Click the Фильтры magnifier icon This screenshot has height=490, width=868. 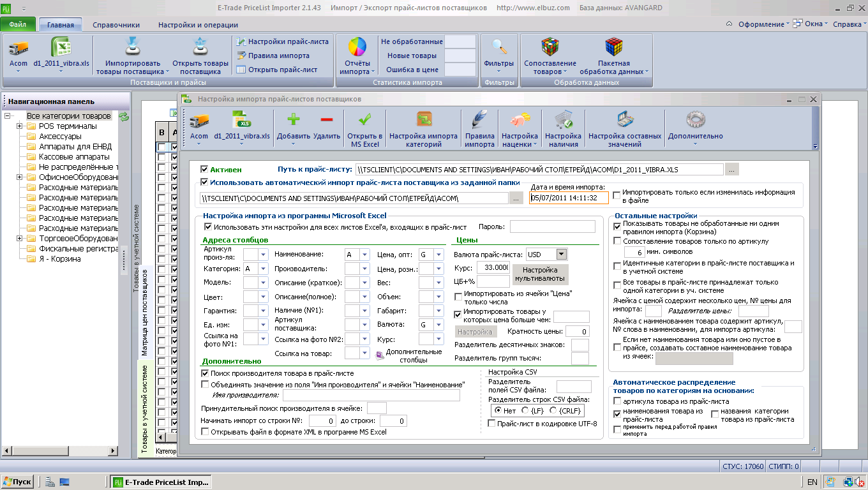click(x=499, y=48)
